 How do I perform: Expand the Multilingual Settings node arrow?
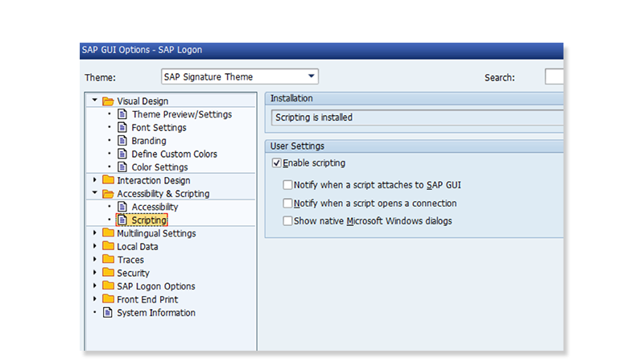(95, 232)
